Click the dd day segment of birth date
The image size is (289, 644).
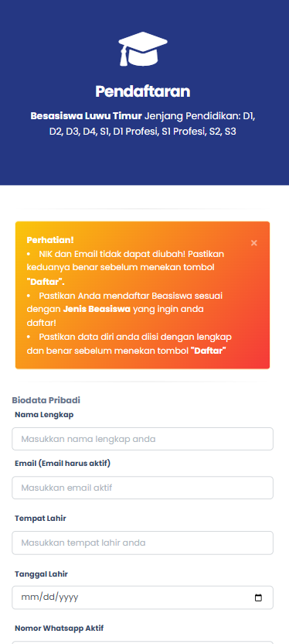click(x=48, y=598)
